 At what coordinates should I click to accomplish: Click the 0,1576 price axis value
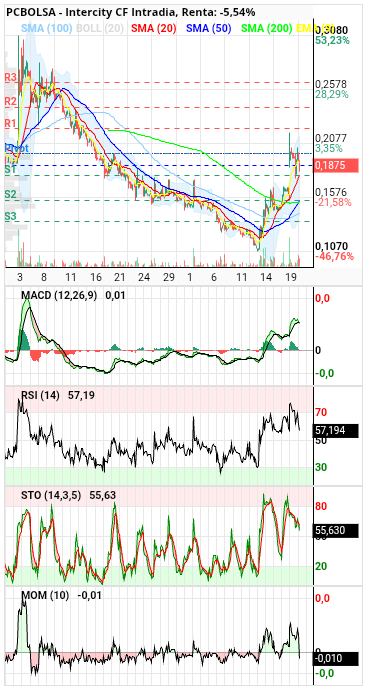(x=332, y=192)
